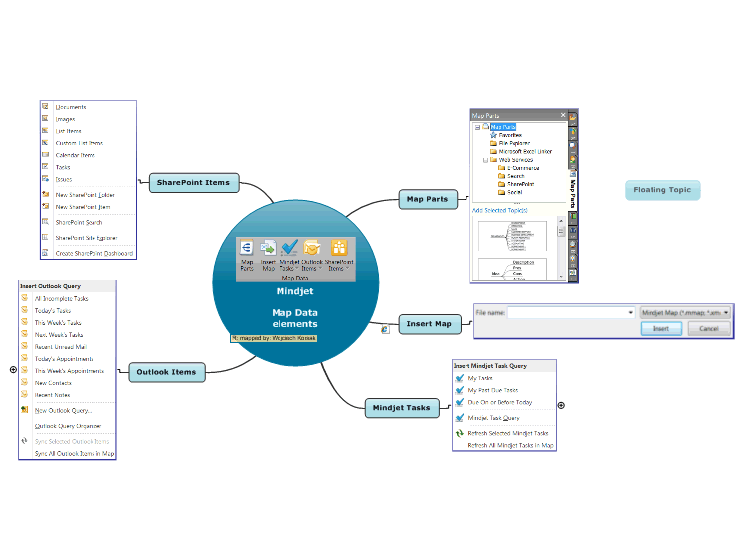The width and height of the screenshot is (746, 560).
Task: Expand the plus marker right of Mindjet Task Query
Action: click(x=561, y=406)
